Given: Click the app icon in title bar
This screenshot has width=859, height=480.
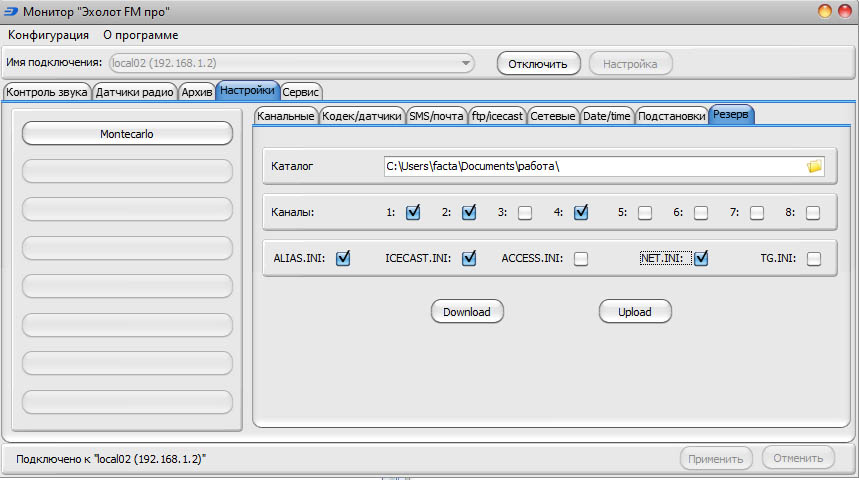Looking at the screenshot, I should [x=11, y=11].
